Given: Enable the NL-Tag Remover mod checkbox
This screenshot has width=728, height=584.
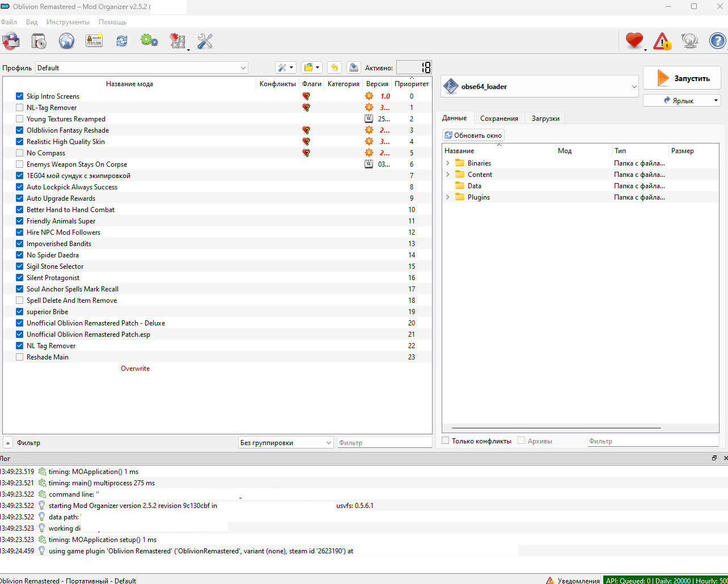Looking at the screenshot, I should pyautogui.click(x=20, y=108).
